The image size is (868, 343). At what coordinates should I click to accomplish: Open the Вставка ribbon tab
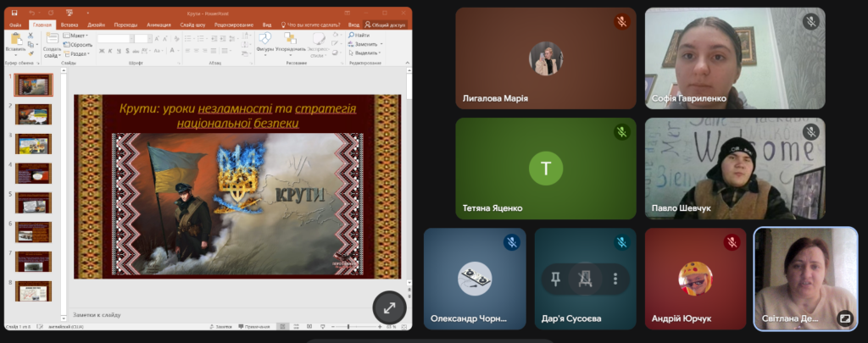[x=70, y=25]
